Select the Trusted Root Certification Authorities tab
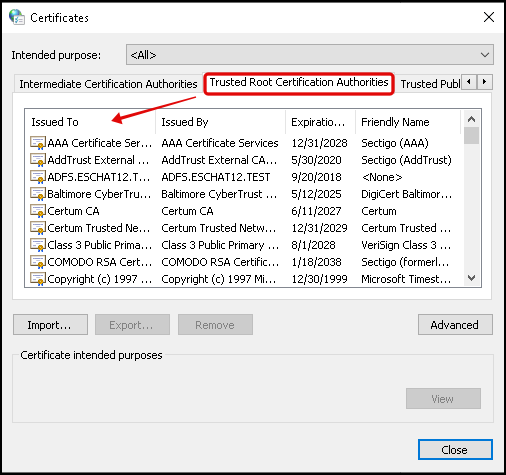The image size is (506, 475). [299, 82]
